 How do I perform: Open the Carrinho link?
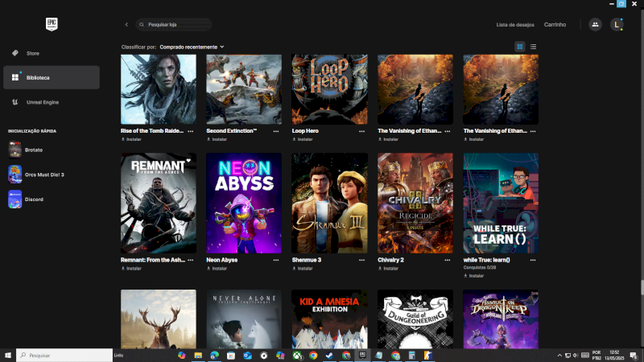tap(555, 25)
